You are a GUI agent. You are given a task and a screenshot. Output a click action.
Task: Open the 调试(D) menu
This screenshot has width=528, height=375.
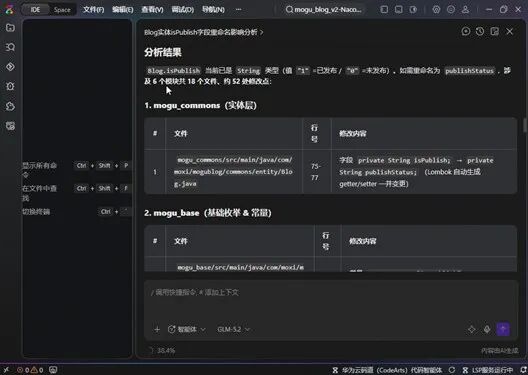point(183,10)
